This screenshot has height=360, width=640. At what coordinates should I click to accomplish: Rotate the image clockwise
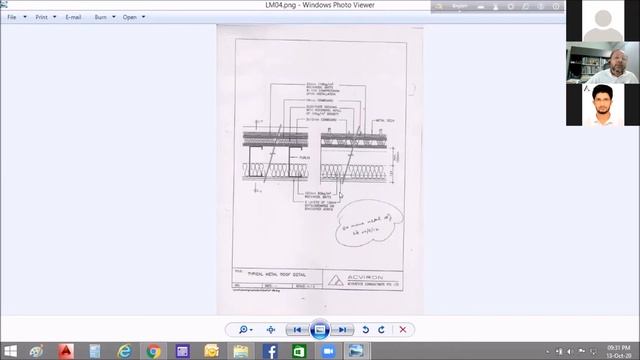click(381, 330)
